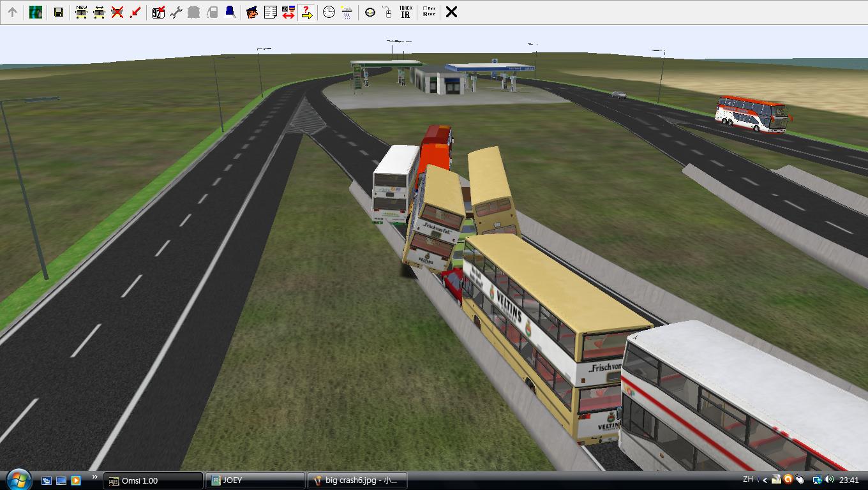The image size is (868, 490).
Task: Open the network status tray icon
Action: coord(817,479)
